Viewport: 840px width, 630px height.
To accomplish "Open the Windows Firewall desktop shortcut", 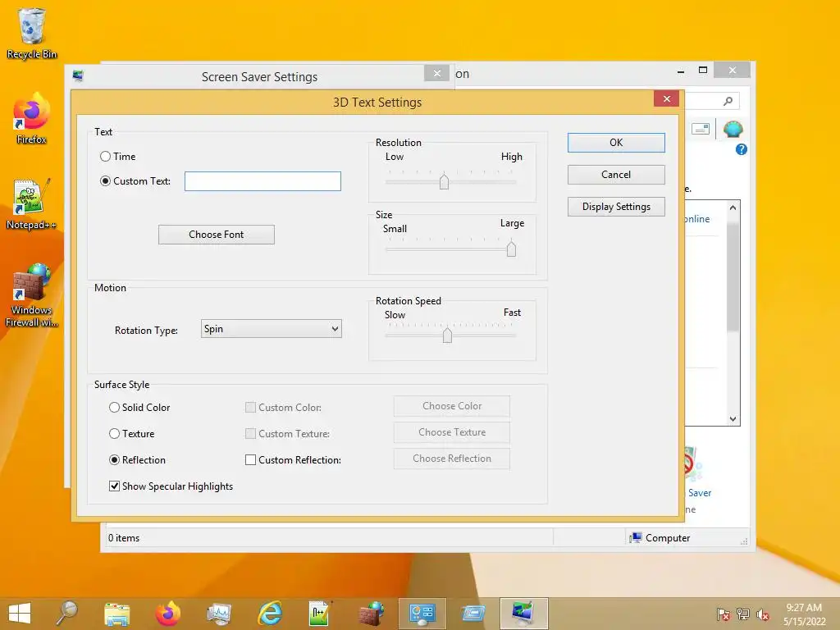I will click(32, 295).
